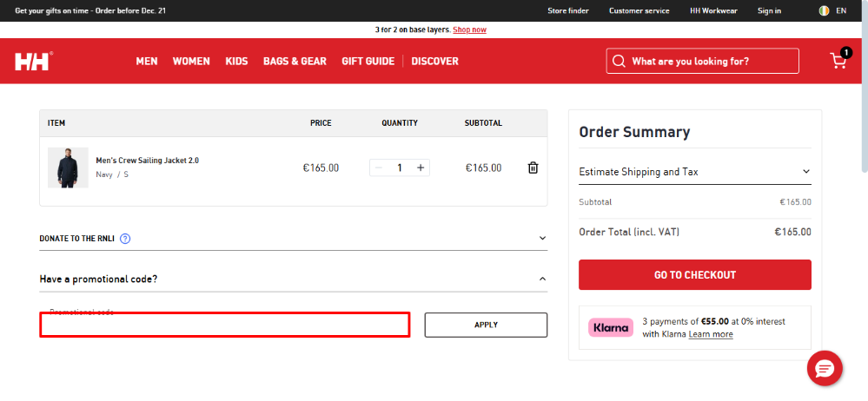Image resolution: width=868 pixels, height=401 pixels.
Task: Click the Klarna logo badge
Action: (611, 327)
